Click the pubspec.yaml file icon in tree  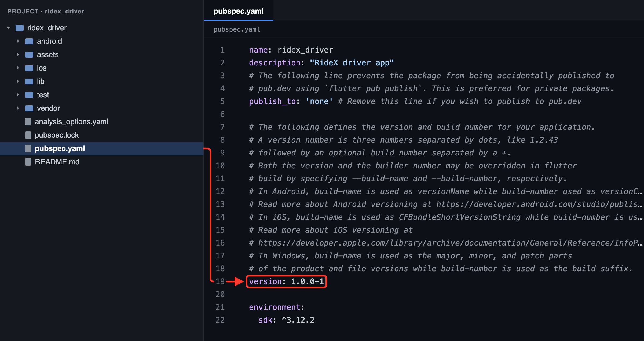pyautogui.click(x=28, y=149)
